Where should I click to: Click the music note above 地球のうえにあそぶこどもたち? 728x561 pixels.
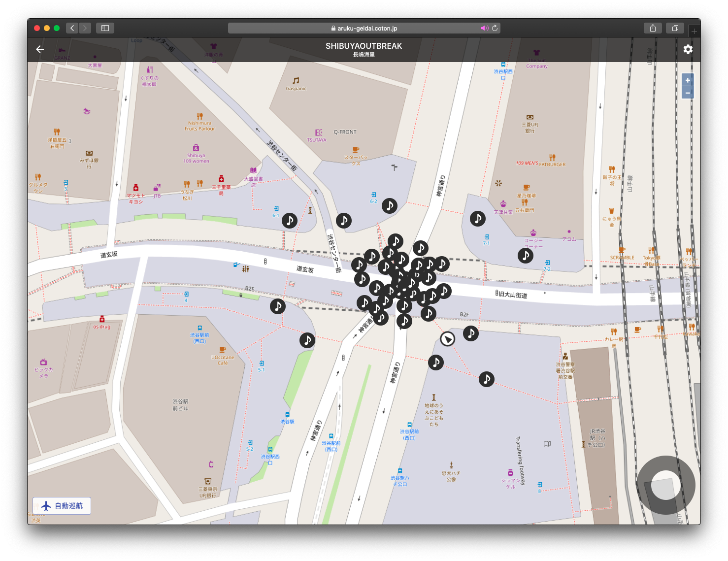(435, 363)
